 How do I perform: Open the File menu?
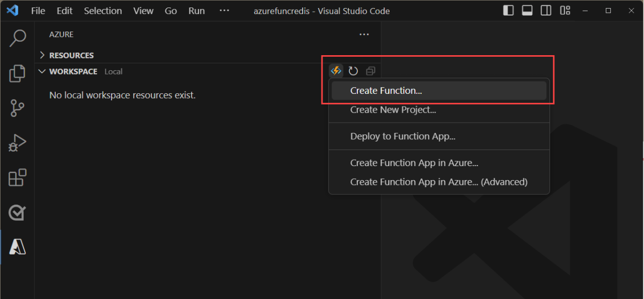(x=38, y=11)
